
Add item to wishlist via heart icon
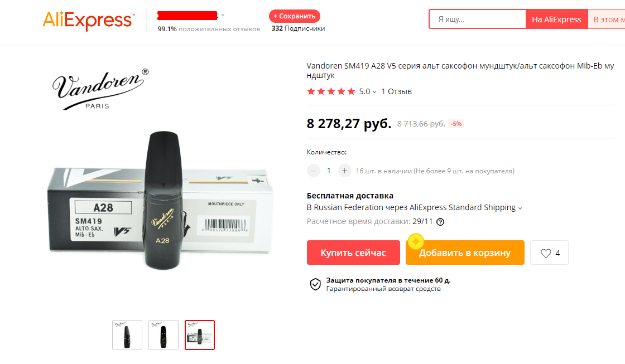click(x=546, y=253)
